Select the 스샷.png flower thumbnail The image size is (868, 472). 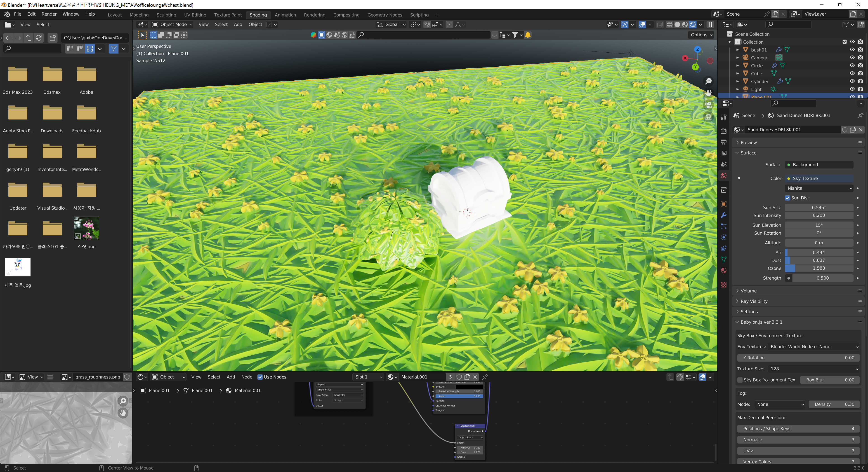point(86,228)
